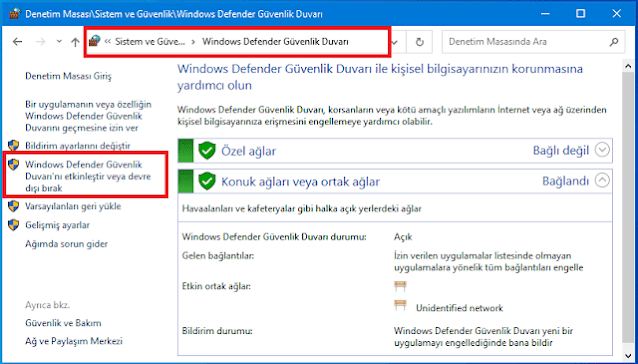
Task: Click the 'Bağlandı' status text
Action: [x=566, y=181]
